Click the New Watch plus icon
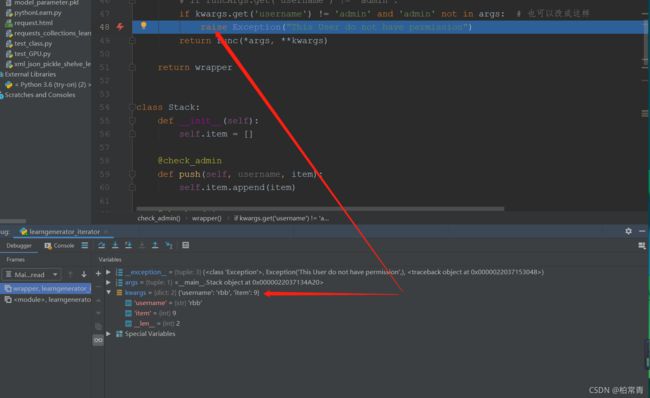Viewport: 650px width, 398px height. (98, 274)
